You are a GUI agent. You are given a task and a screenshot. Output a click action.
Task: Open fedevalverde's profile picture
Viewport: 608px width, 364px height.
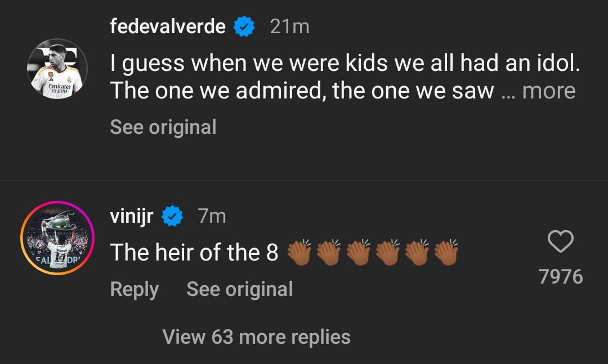point(57,69)
